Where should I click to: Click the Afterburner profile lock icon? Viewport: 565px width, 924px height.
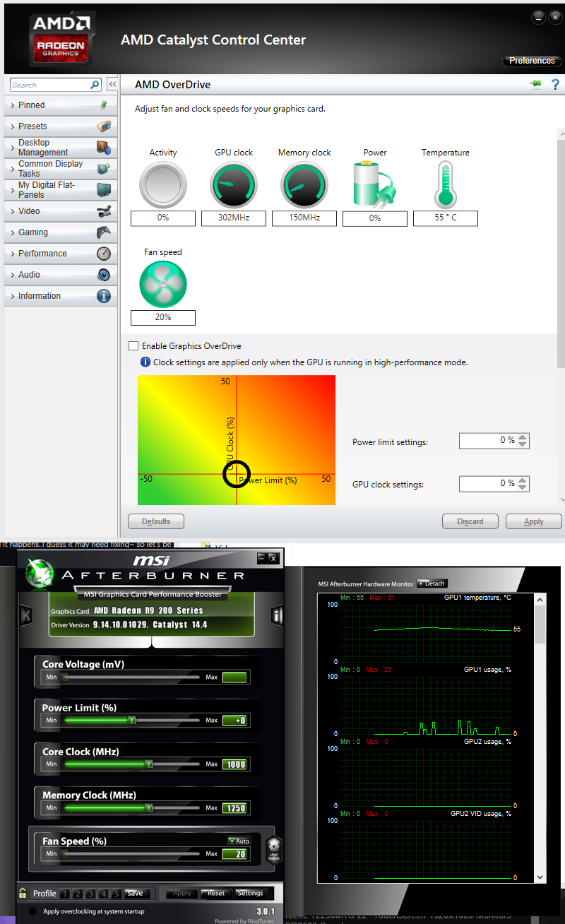pyautogui.click(x=23, y=893)
